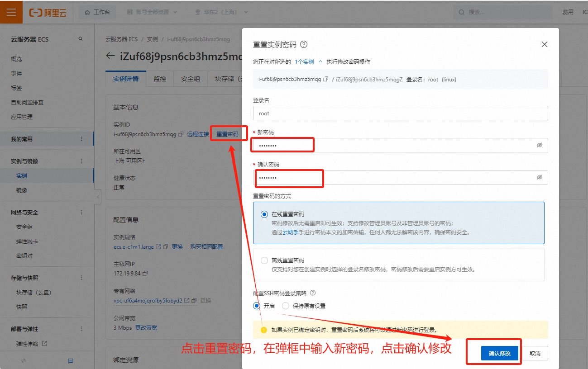Click the 登录名 input showing root
The image size is (588, 369).
click(x=401, y=113)
